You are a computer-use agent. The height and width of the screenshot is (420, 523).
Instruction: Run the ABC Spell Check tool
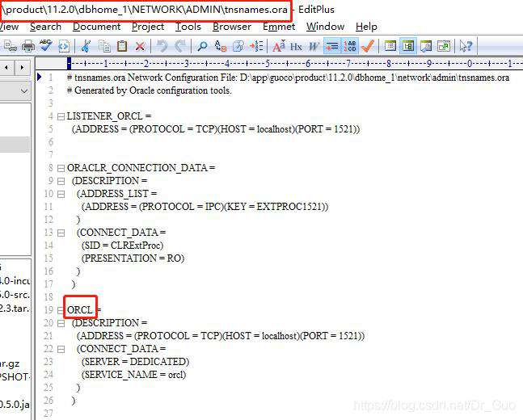pos(46,46)
